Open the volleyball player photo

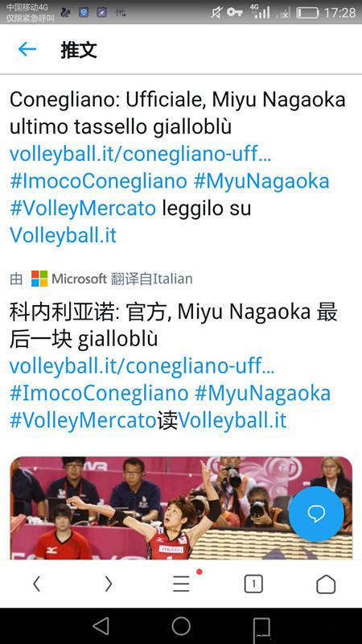click(x=181, y=508)
